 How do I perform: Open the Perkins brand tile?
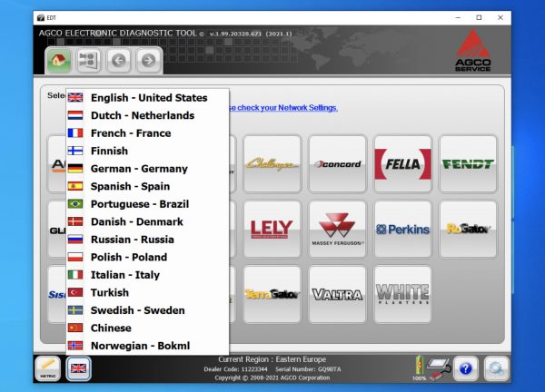(402, 229)
